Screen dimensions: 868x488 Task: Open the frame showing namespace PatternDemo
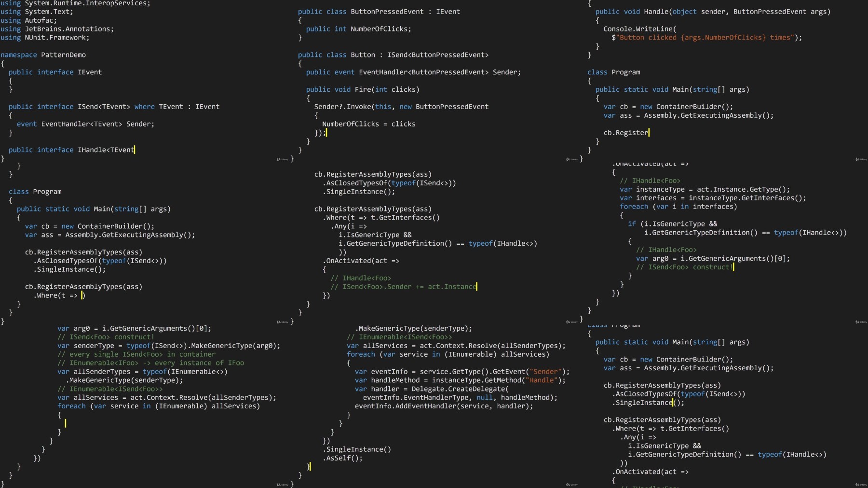click(145, 81)
